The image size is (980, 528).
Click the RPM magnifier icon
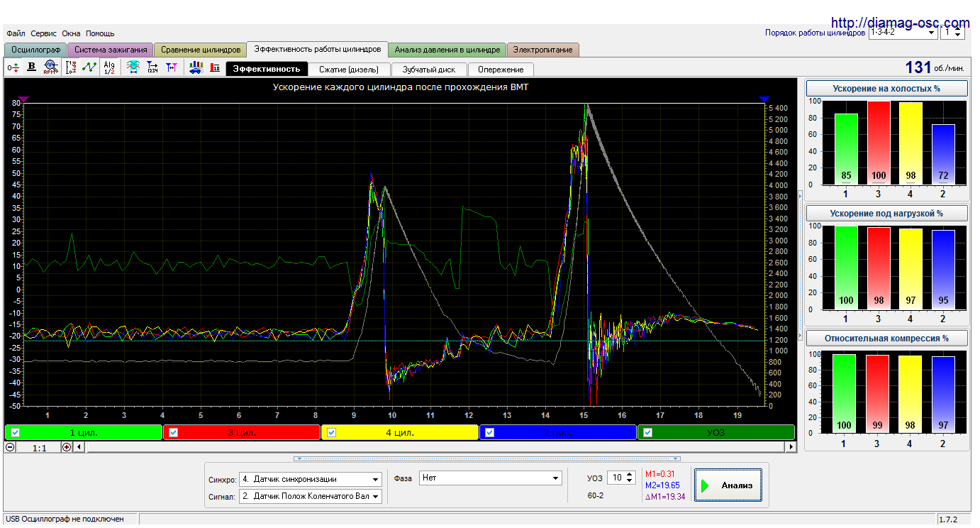[x=50, y=67]
